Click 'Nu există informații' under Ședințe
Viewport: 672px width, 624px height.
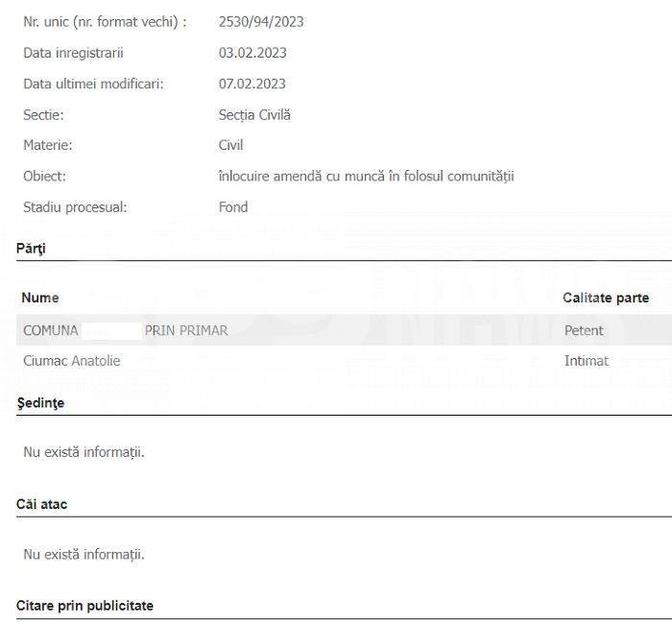(x=84, y=452)
